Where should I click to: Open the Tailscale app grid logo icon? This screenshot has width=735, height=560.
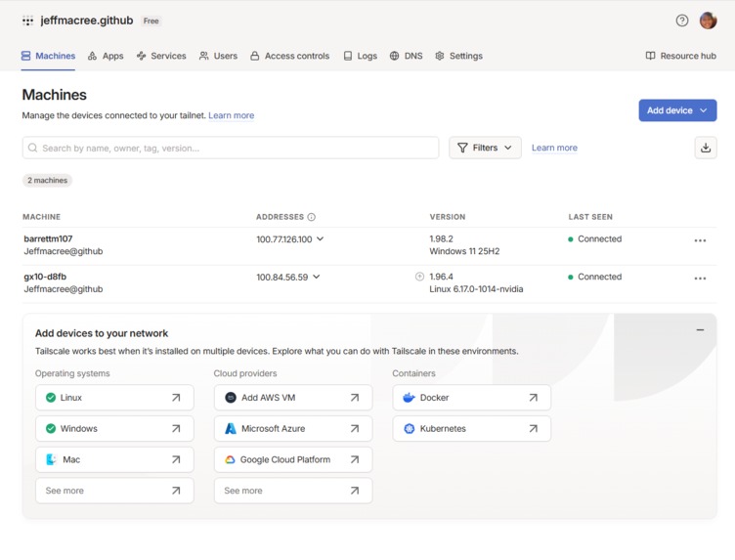(27, 21)
